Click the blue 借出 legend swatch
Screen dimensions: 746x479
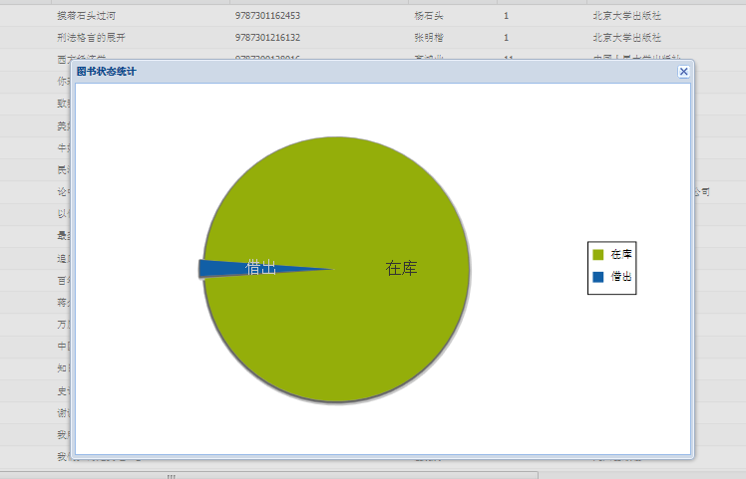tap(598, 277)
